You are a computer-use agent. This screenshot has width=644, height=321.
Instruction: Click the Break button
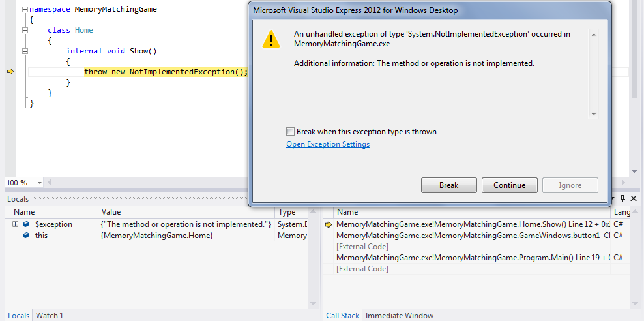[448, 185]
